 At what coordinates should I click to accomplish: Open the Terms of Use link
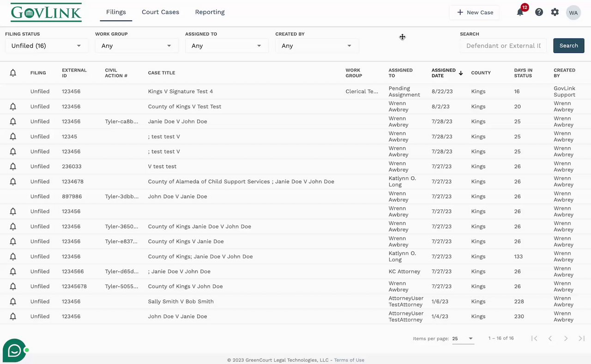pos(349,360)
